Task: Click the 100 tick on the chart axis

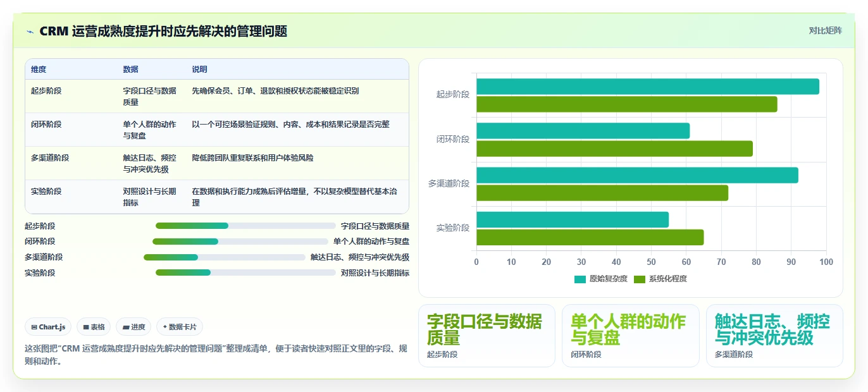Action: point(826,262)
